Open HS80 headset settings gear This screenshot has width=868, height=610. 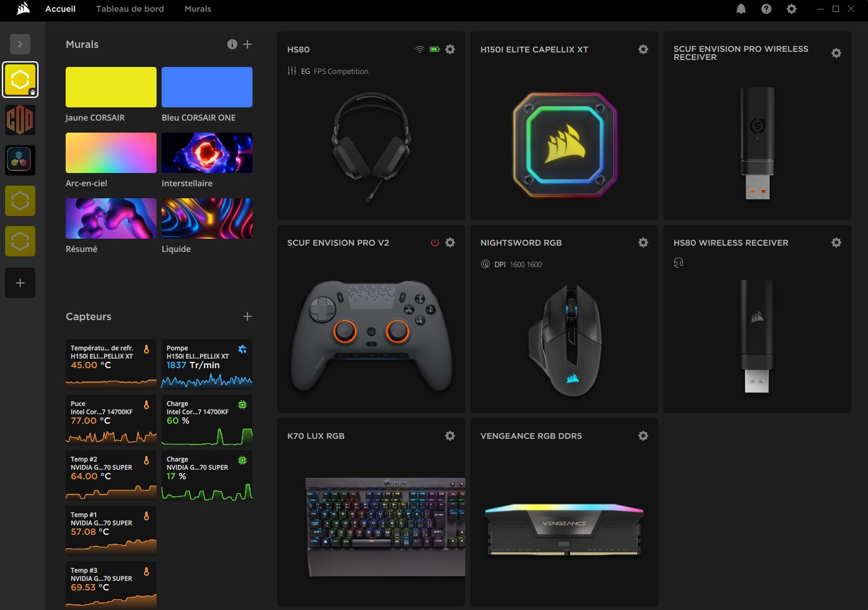[450, 49]
